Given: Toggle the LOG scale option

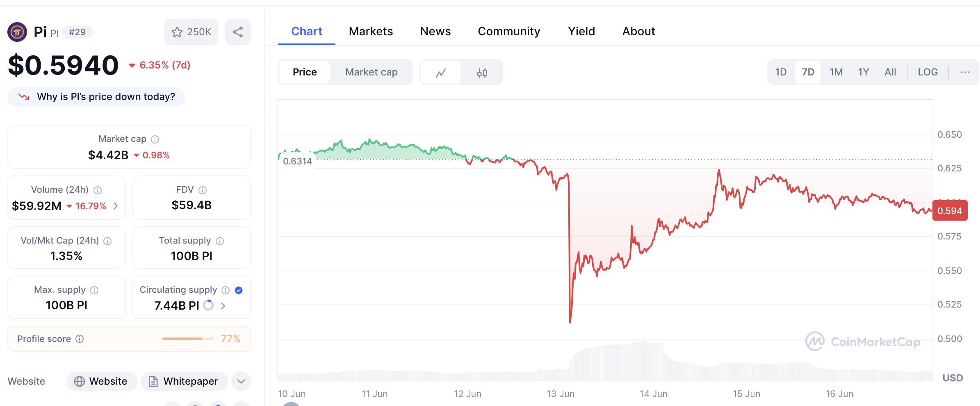Looking at the screenshot, I should pyautogui.click(x=928, y=72).
